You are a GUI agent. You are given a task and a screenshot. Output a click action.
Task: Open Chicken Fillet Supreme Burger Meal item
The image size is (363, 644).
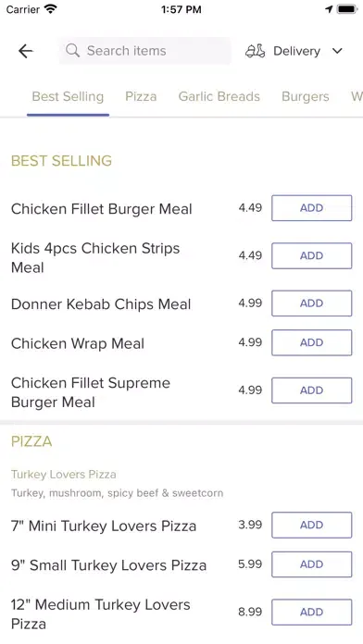tap(91, 392)
